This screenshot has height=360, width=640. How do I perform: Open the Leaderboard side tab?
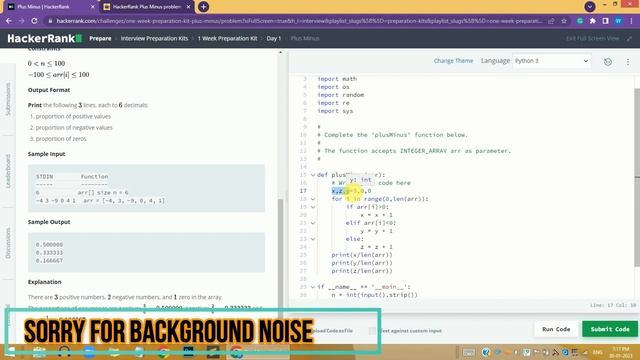tap(8, 171)
